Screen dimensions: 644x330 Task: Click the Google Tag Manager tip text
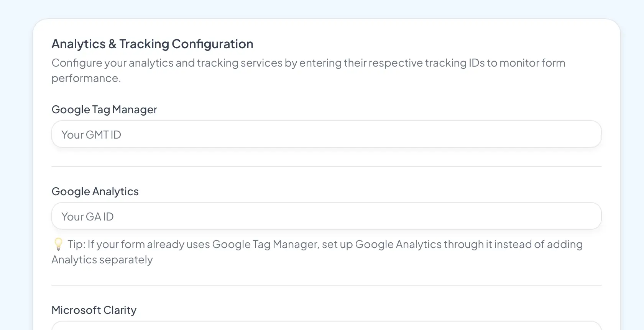point(325,245)
